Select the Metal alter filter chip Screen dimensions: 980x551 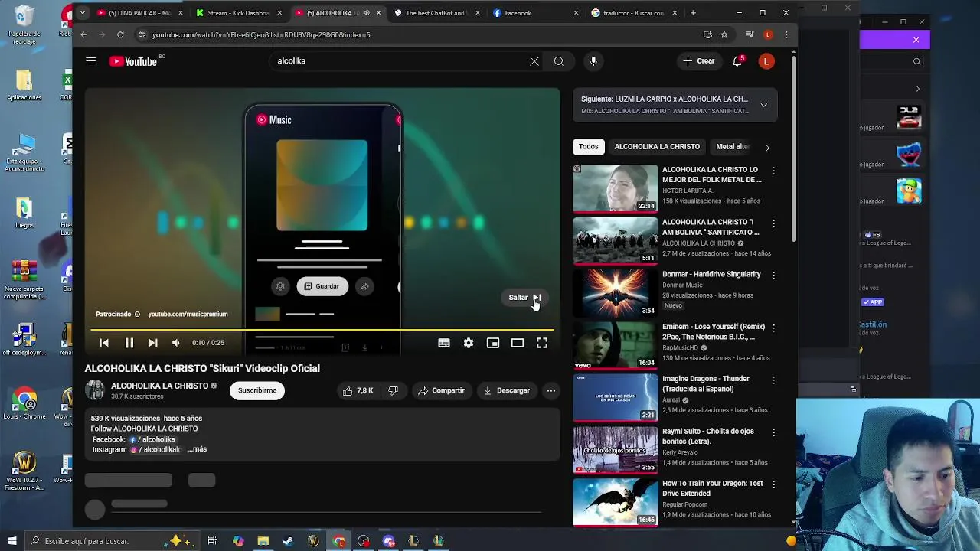(x=733, y=147)
